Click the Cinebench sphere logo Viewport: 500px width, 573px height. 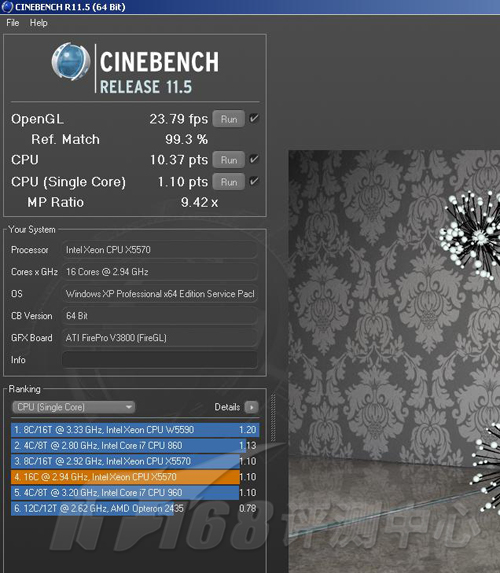pyautogui.click(x=71, y=61)
